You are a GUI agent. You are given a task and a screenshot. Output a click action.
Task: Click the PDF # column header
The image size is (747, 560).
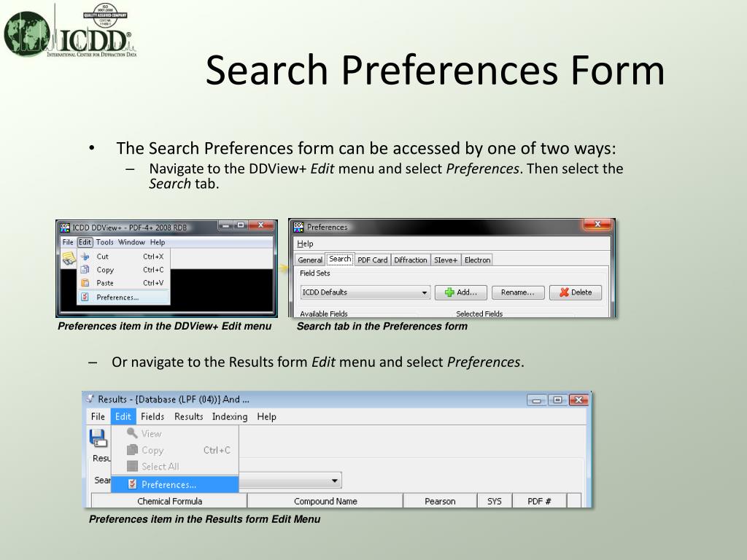point(539,501)
